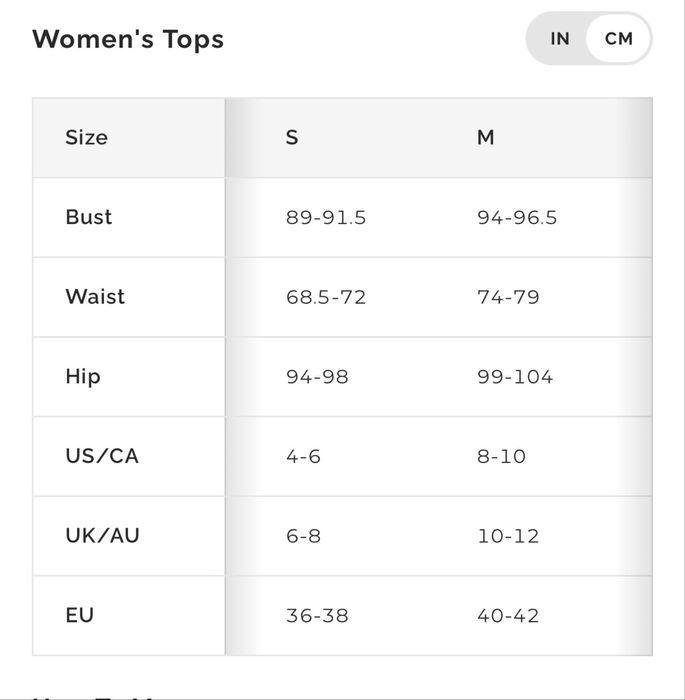Click the Size row header cell

coord(86,138)
